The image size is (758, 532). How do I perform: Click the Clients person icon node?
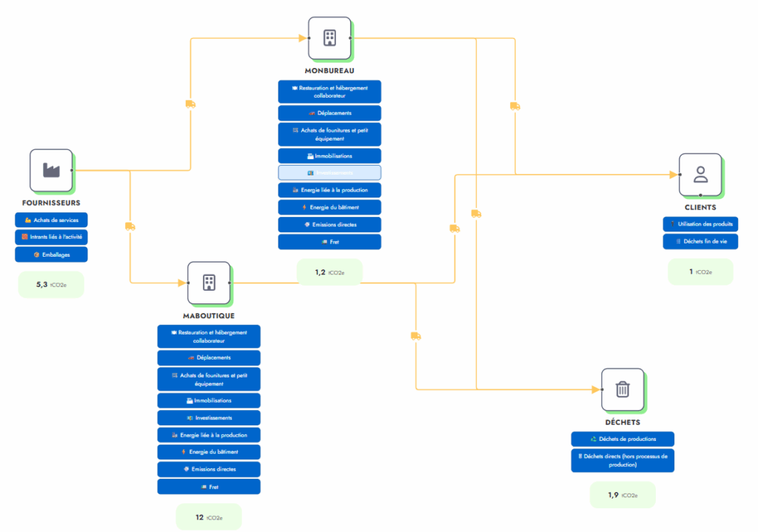700,175
